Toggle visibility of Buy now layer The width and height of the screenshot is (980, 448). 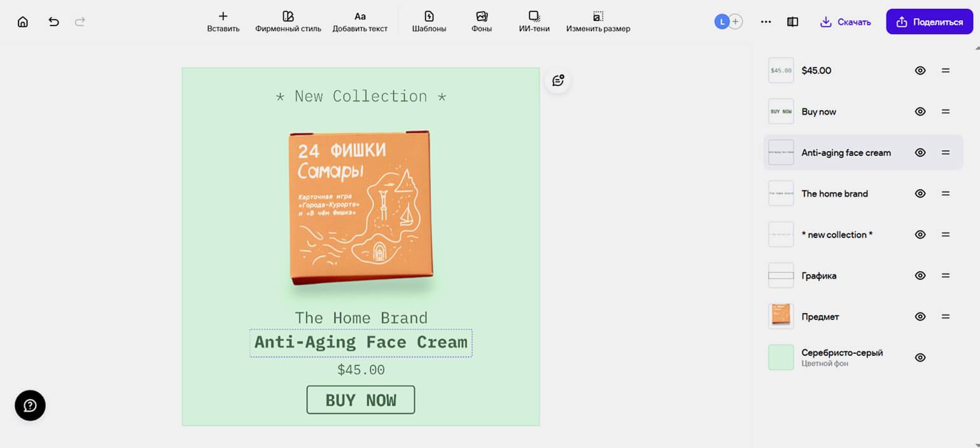point(920,111)
